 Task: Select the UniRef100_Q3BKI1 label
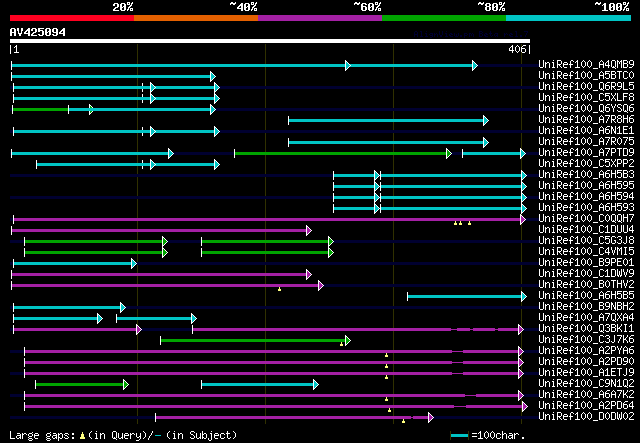tap(586, 329)
